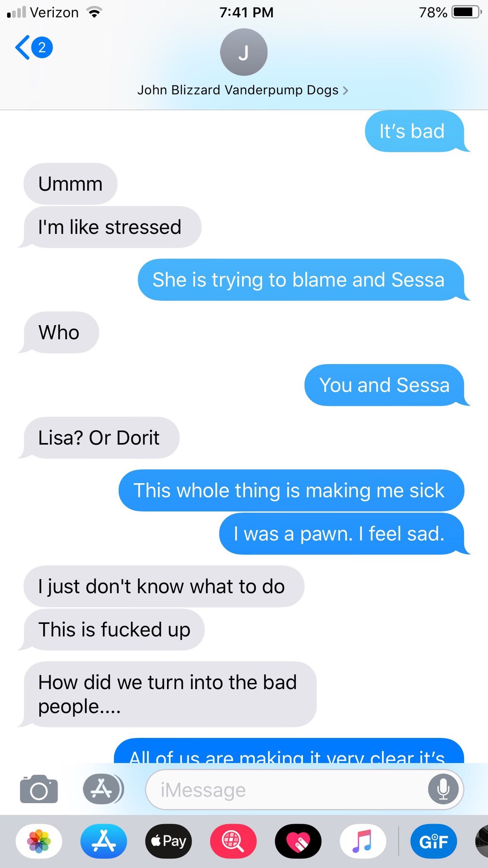The height and width of the screenshot is (868, 488).
Task: Open the red globe image search app
Action: [x=233, y=841]
